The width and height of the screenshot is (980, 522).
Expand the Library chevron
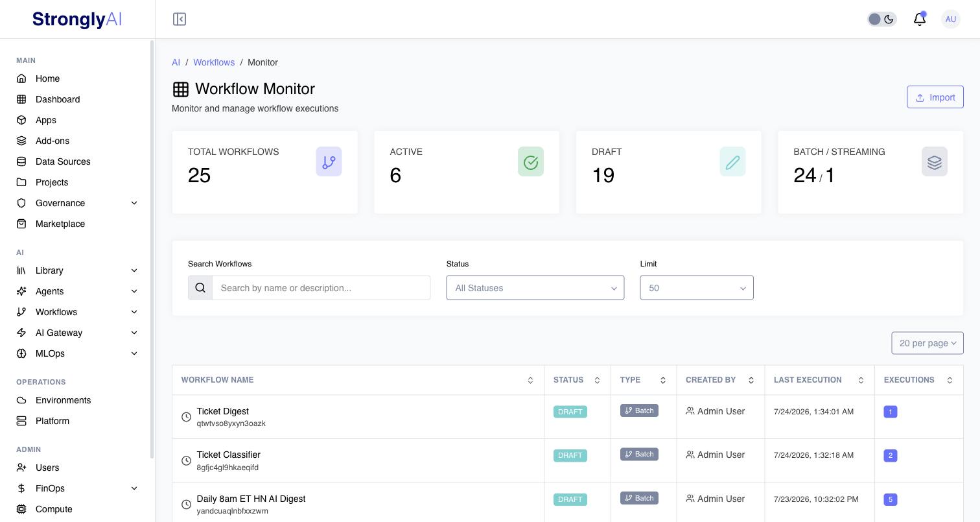134,270
